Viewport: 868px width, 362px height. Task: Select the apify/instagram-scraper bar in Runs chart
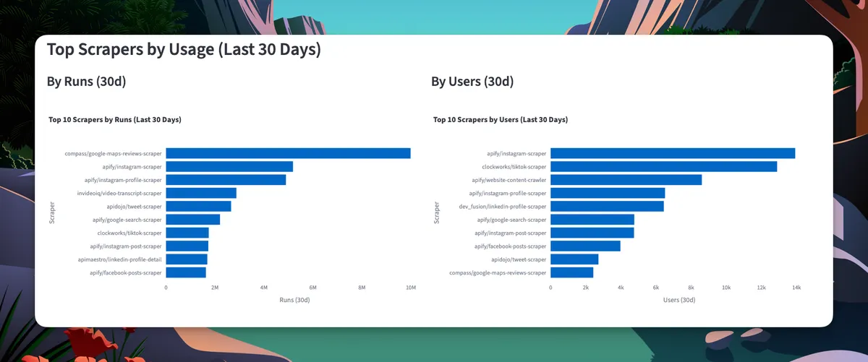click(x=229, y=167)
